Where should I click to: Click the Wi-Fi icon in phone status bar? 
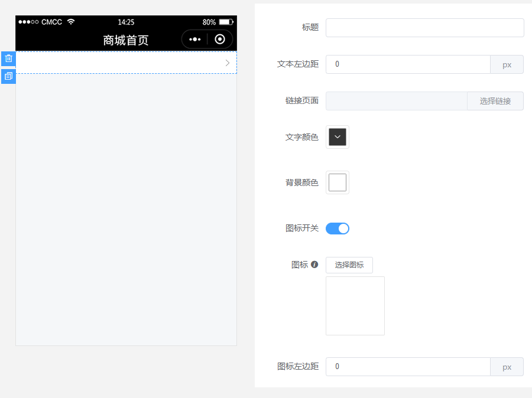click(71, 22)
